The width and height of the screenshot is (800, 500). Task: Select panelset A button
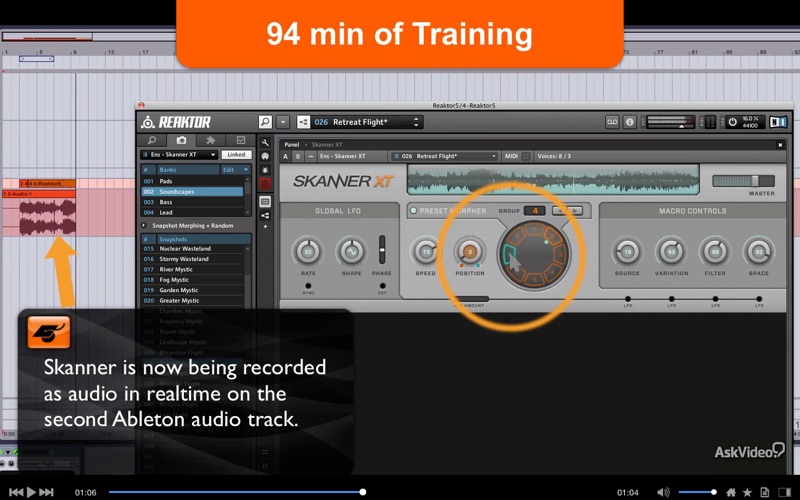(286, 156)
